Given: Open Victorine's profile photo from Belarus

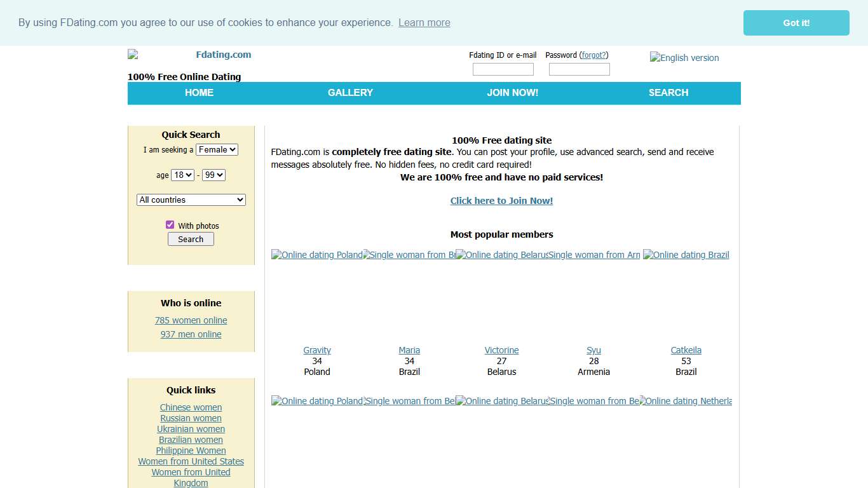Looking at the screenshot, I should coord(501,255).
